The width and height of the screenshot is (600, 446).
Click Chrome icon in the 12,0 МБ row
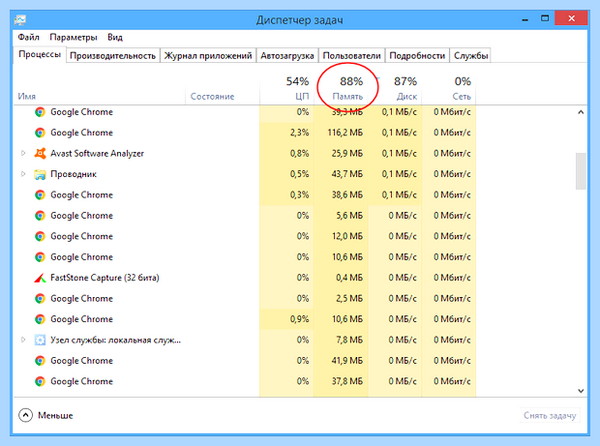click(40, 236)
